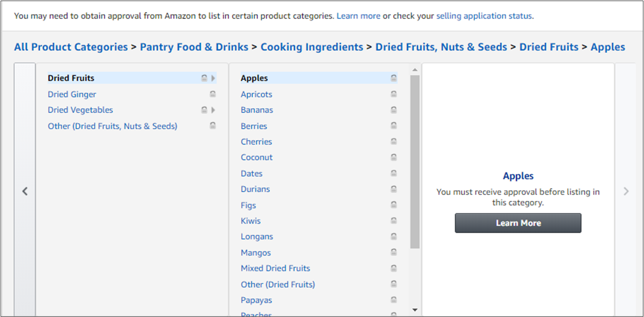Viewport: 644px width, 317px height.
Task: Expand the Dried Fruits category arrow
Action: click(213, 78)
